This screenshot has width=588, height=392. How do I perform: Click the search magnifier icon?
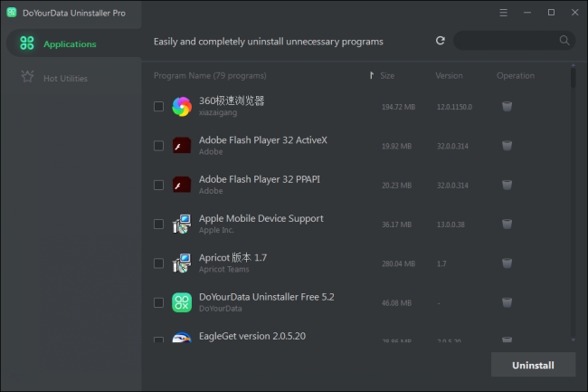[564, 41]
